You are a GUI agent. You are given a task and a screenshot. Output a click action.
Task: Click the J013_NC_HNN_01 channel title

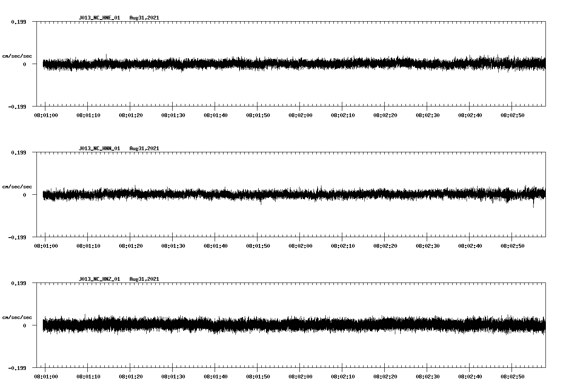pos(99,148)
